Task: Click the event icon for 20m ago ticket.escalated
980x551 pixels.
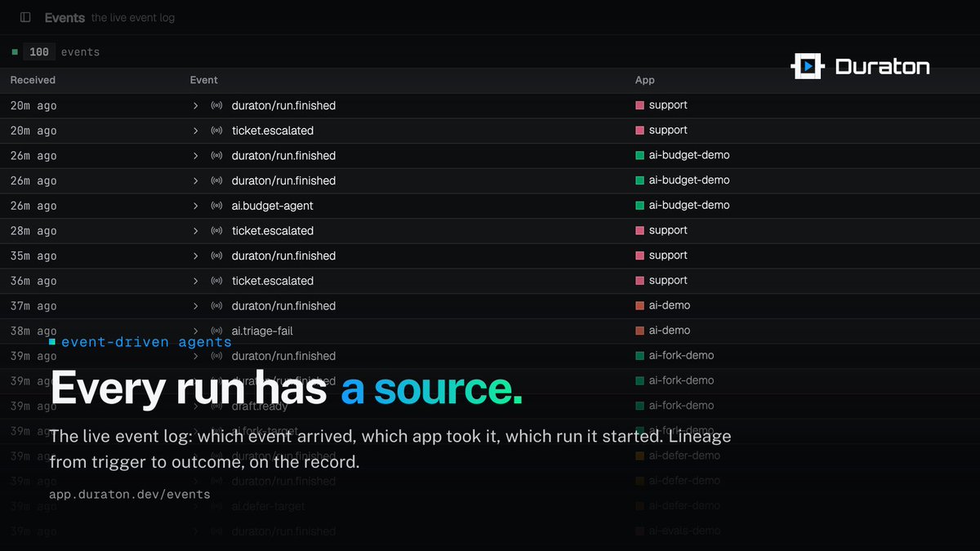Action: [216, 131]
